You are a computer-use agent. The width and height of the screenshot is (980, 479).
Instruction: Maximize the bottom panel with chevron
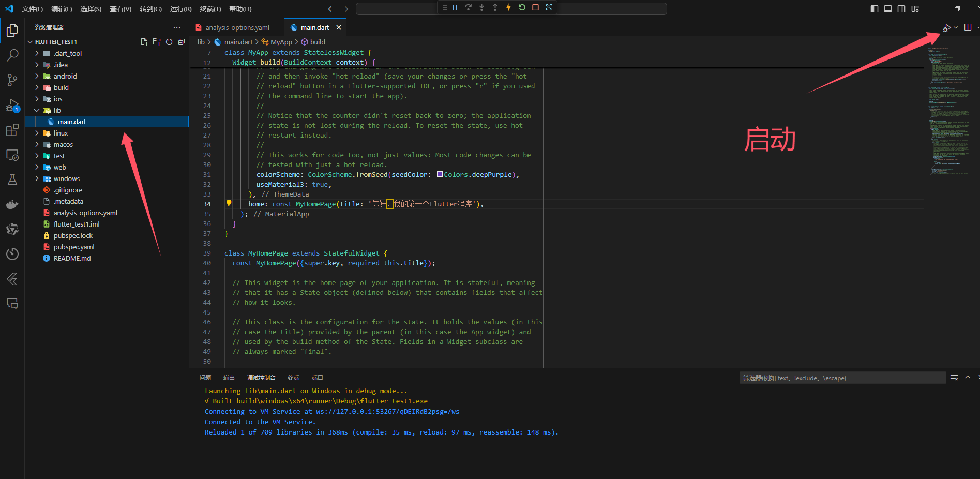[968, 378]
